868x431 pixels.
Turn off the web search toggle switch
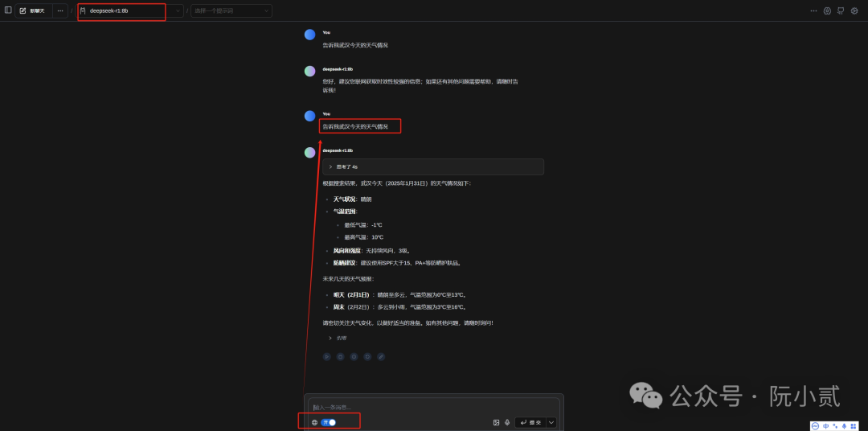(x=328, y=422)
